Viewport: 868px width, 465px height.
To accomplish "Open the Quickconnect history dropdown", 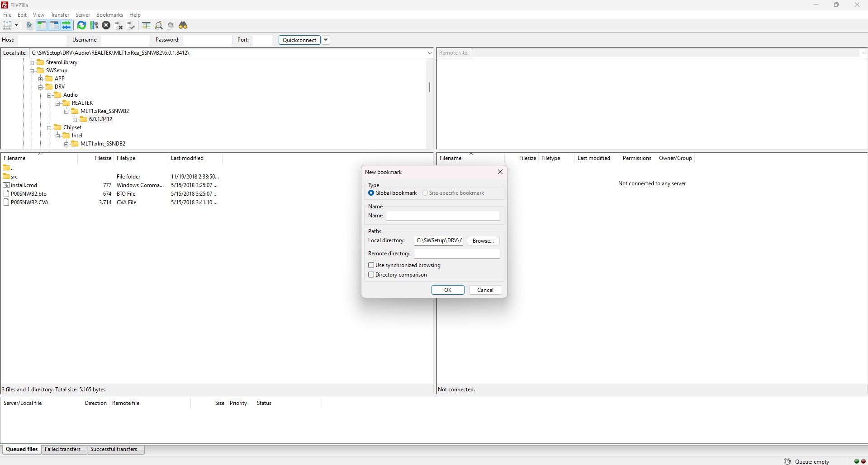I will point(326,40).
